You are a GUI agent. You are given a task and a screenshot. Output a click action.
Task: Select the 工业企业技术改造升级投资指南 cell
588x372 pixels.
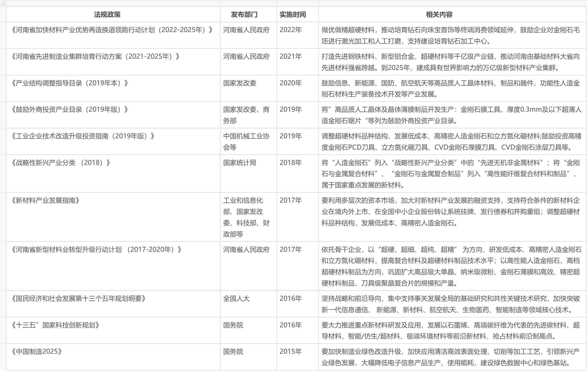pyautogui.click(x=113, y=142)
